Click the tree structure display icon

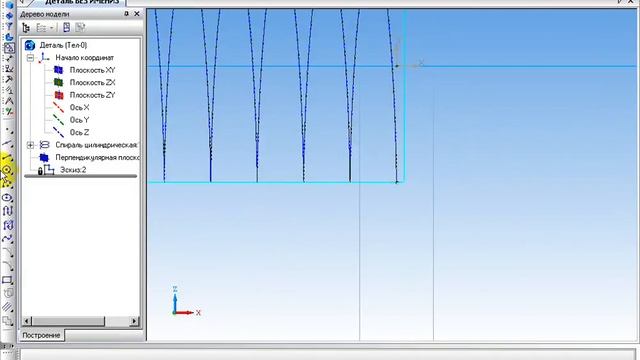[x=26, y=28]
